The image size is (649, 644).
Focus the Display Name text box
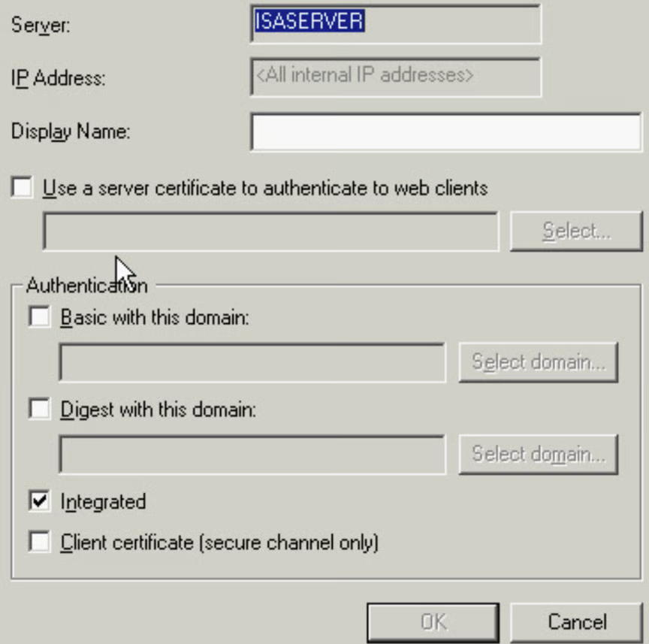446,132
